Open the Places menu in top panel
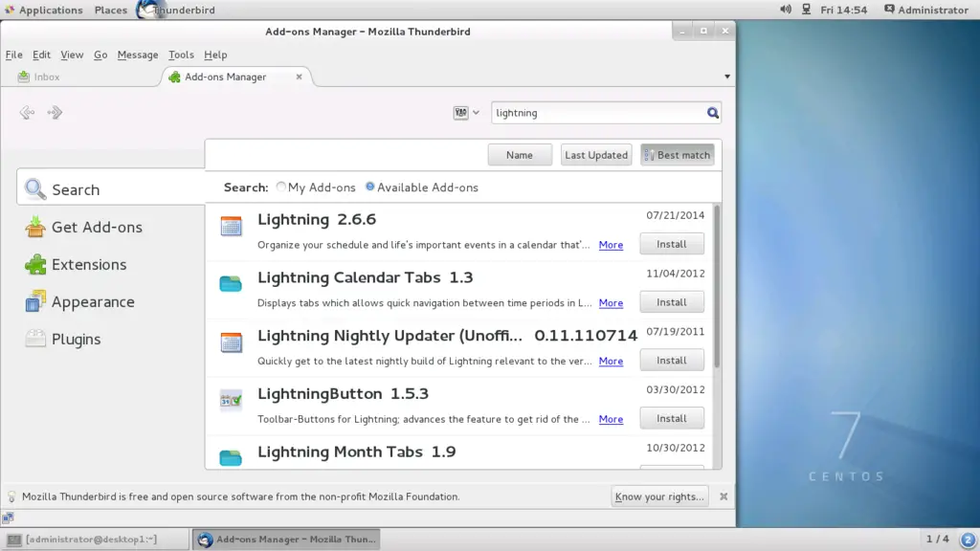This screenshot has height=551, width=980. coord(111,10)
